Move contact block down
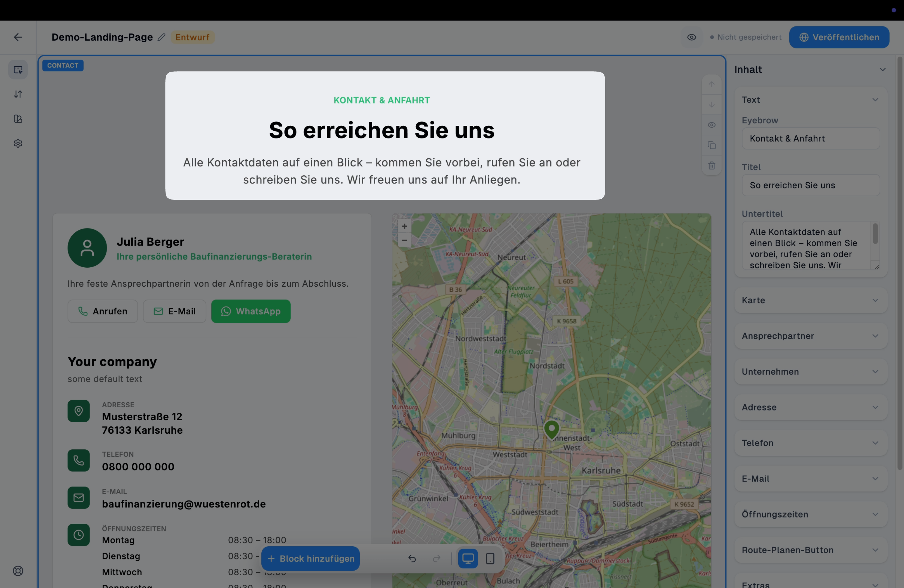Image resolution: width=904 pixels, height=588 pixels. tap(711, 105)
